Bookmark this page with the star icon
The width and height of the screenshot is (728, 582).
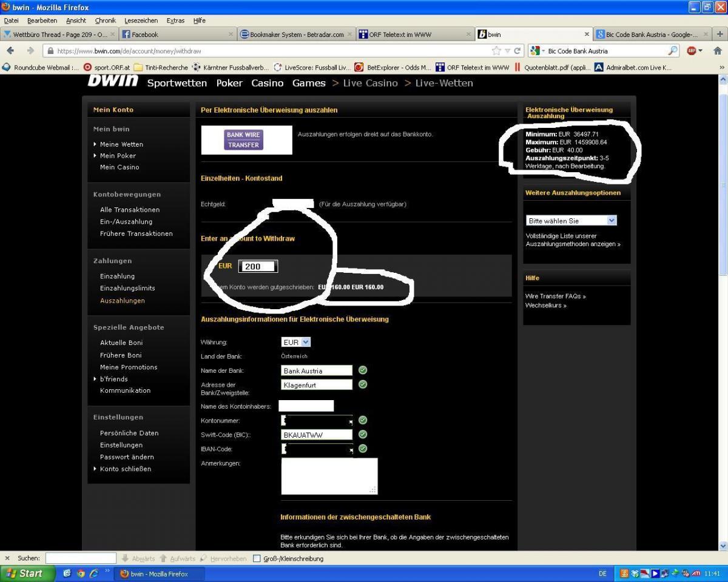497,51
